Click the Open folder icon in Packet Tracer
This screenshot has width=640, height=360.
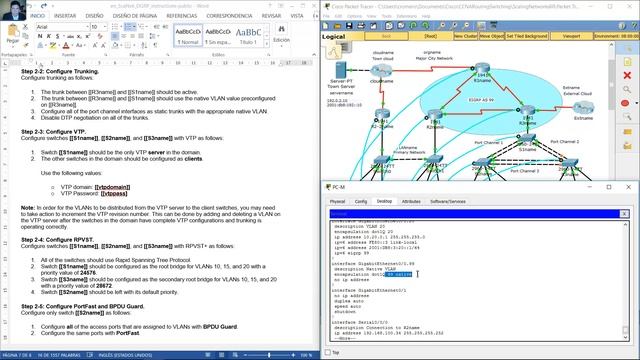tap(337, 26)
